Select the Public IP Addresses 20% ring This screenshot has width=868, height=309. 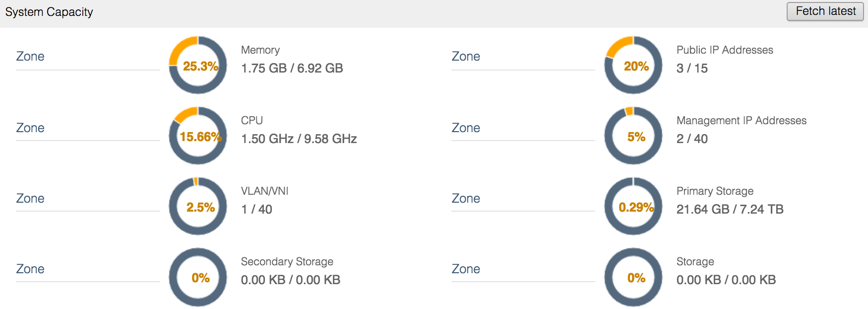point(633,65)
